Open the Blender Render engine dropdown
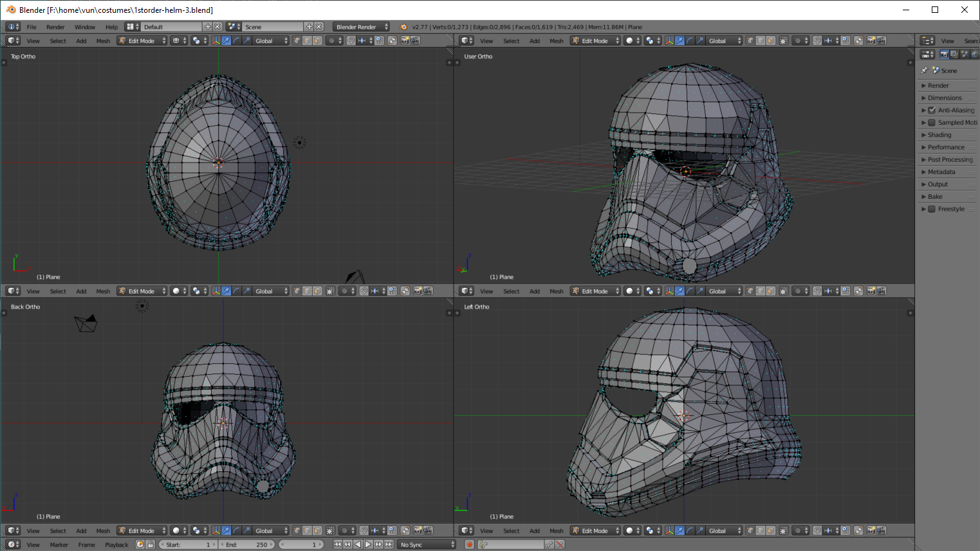The image size is (980, 551). pyautogui.click(x=362, y=27)
